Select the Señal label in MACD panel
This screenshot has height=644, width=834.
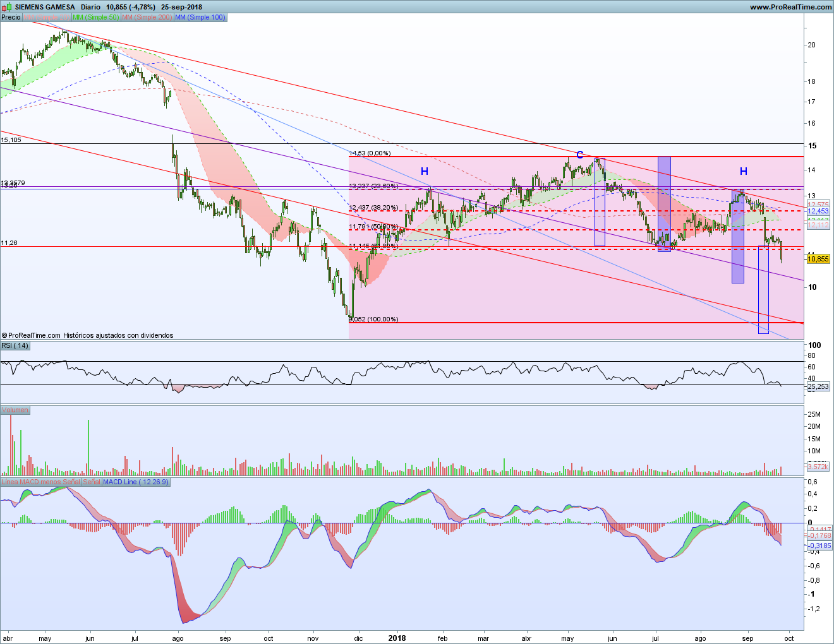[x=92, y=482]
